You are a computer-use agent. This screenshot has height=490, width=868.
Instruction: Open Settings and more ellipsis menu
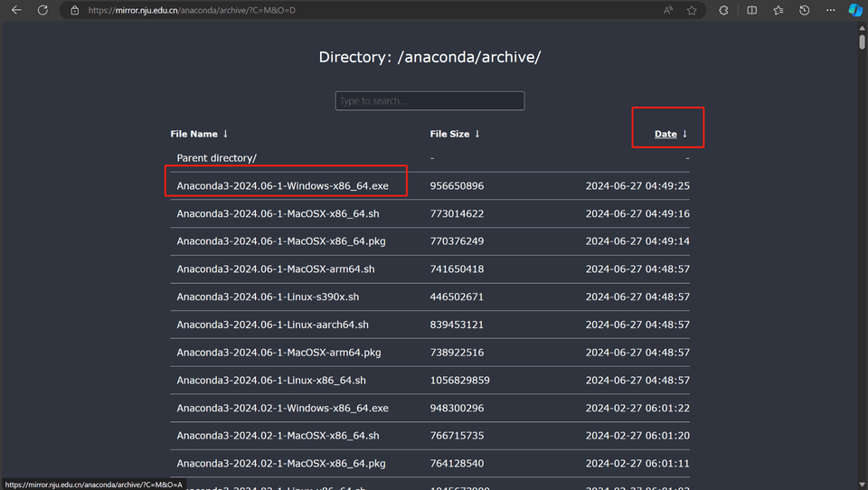point(831,11)
